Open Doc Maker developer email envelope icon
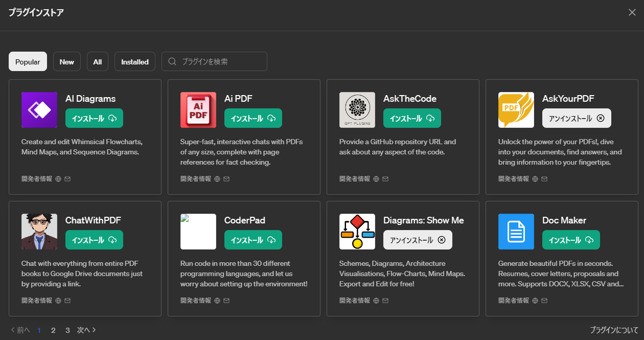 point(544,301)
